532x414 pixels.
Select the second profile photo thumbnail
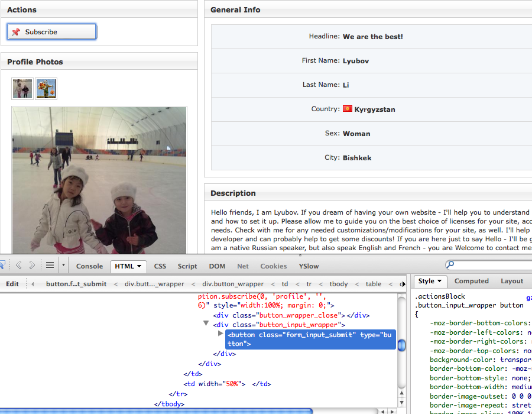46,89
